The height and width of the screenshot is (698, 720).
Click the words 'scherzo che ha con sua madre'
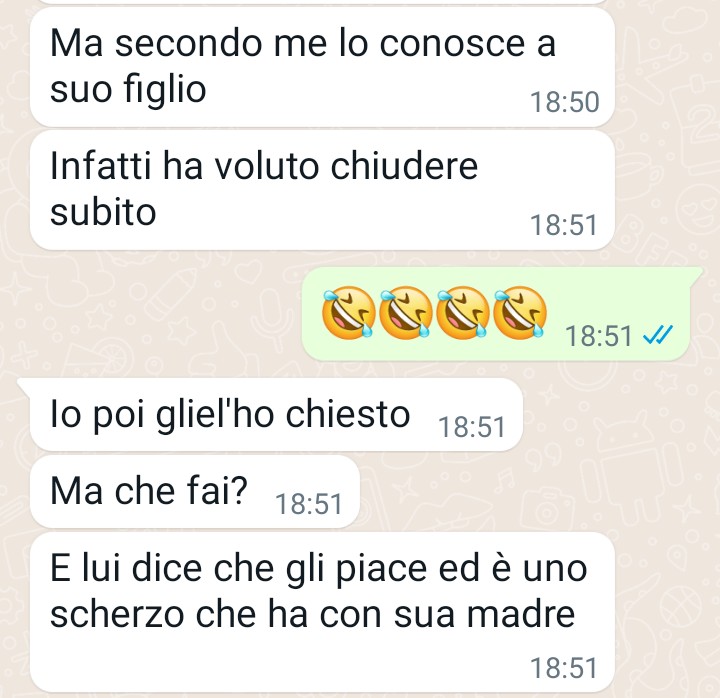(x=312, y=614)
